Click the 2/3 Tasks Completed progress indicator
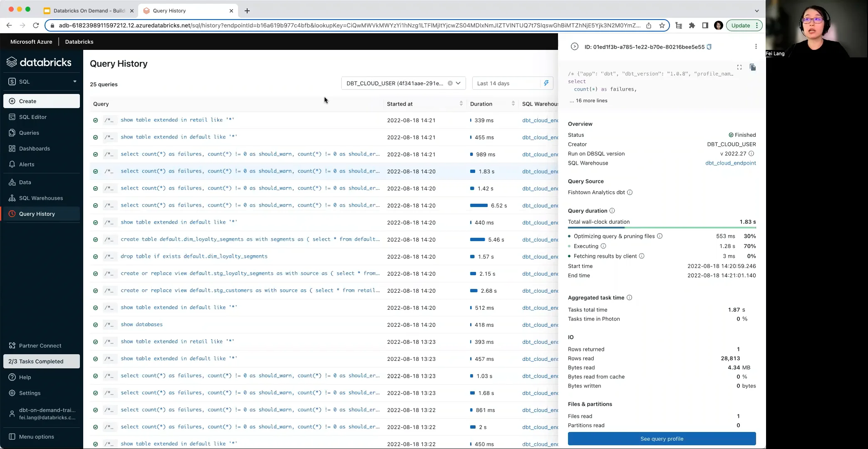This screenshot has height=449, width=868. [x=41, y=361]
